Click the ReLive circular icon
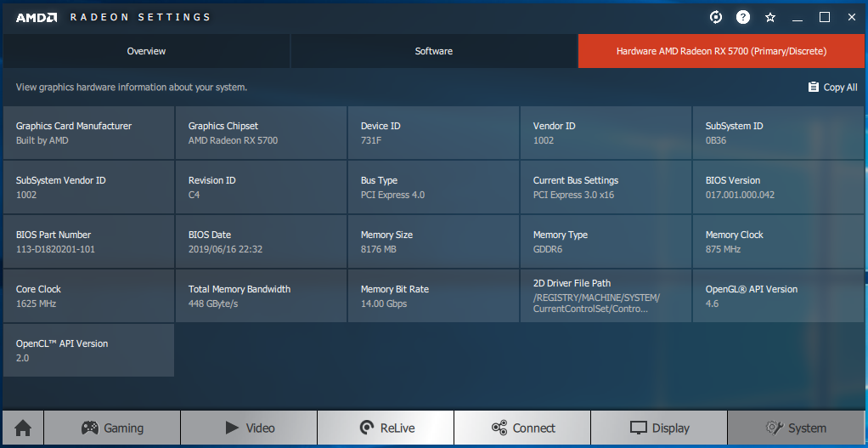Screen dimensions: 868x448 coord(366,428)
